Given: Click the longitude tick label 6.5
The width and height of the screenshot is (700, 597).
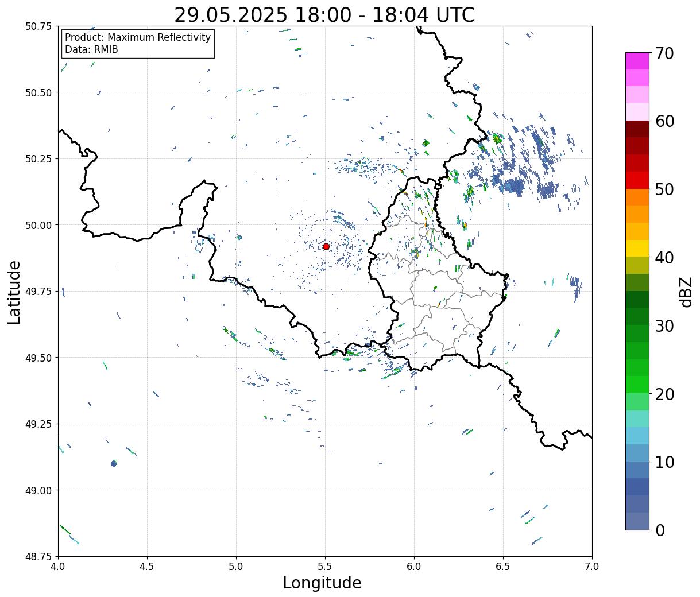Looking at the screenshot, I should (503, 567).
